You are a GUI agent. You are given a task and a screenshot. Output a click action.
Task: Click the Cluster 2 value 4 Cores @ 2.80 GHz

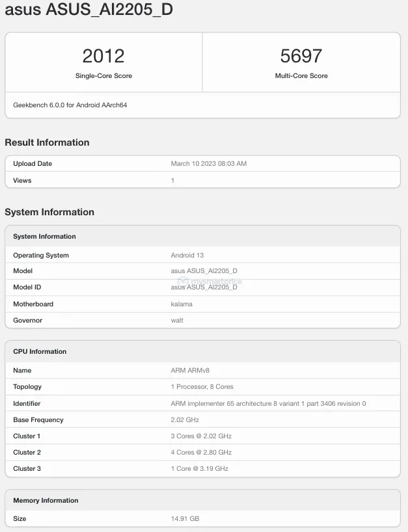click(x=201, y=452)
